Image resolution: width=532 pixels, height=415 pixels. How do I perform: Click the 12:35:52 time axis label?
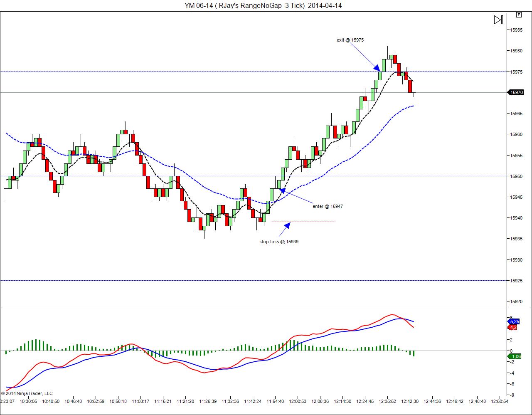pos(387,402)
